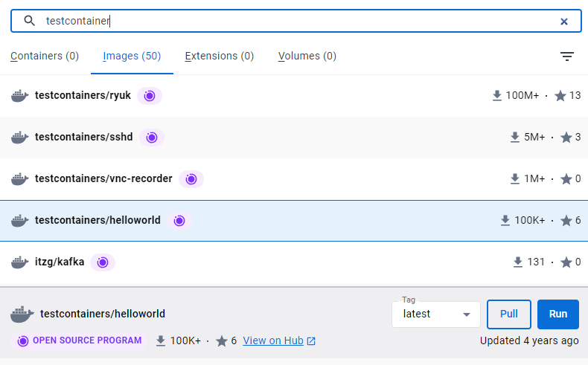Click the search magnifier icon

(x=29, y=21)
